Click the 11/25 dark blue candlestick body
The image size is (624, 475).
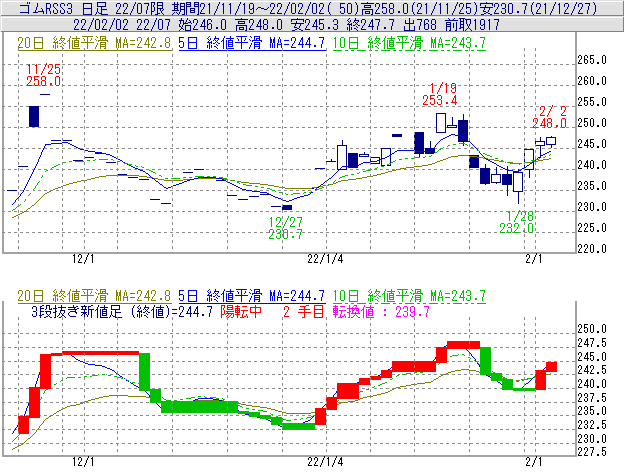pyautogui.click(x=34, y=117)
